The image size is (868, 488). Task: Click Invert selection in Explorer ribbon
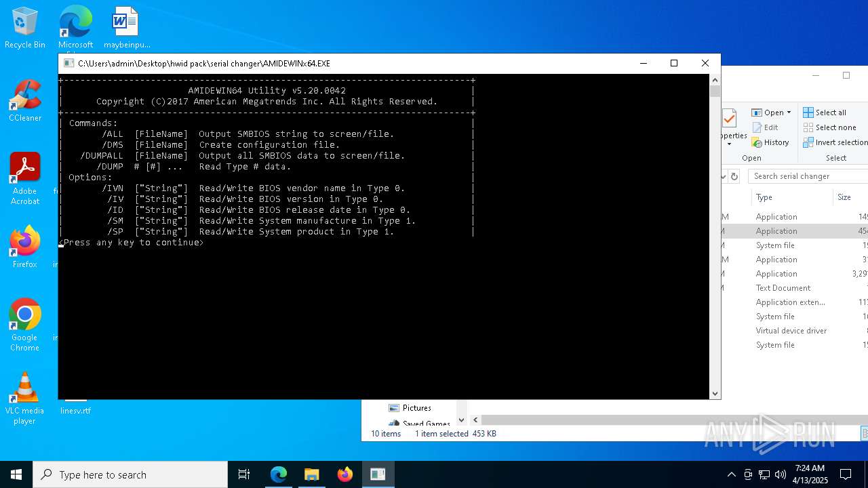click(x=835, y=142)
